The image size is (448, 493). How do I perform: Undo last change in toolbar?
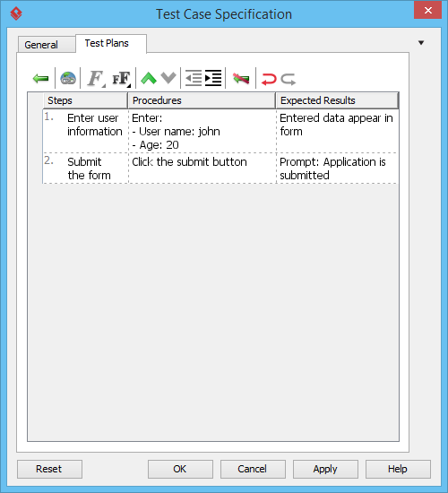pyautogui.click(x=269, y=79)
